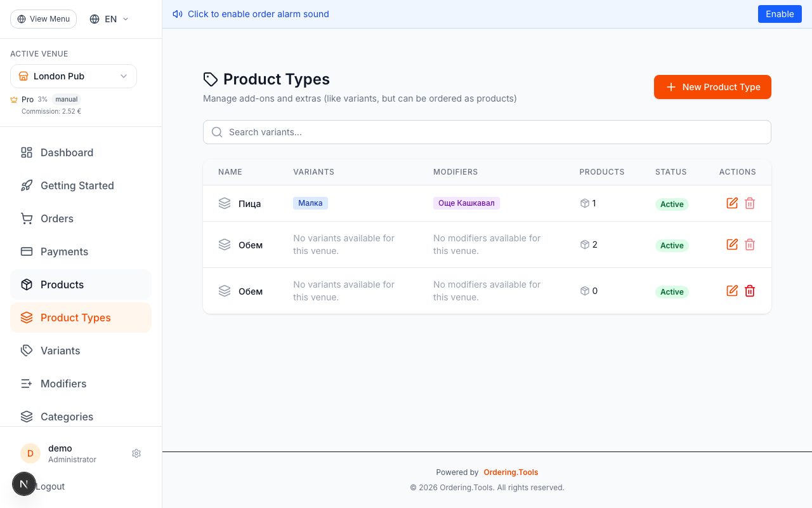Select the Payments card icon
Screen dimensions: 812x508
point(26,251)
